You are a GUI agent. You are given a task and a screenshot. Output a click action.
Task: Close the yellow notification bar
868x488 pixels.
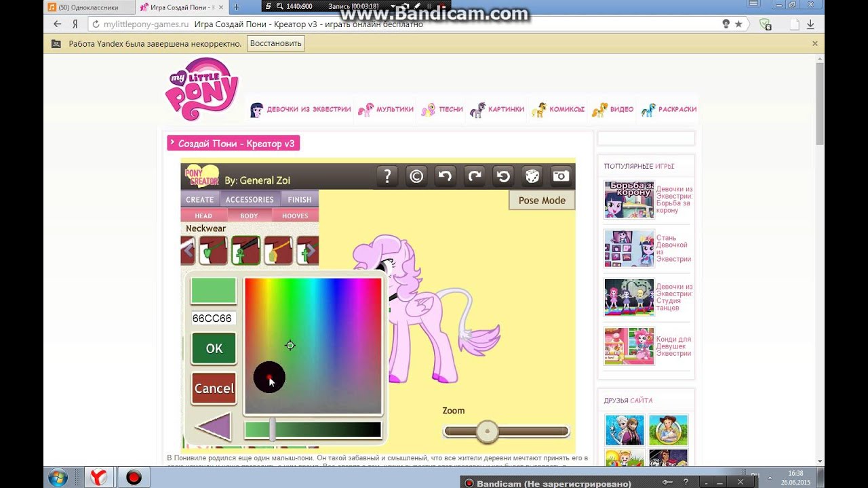815,43
